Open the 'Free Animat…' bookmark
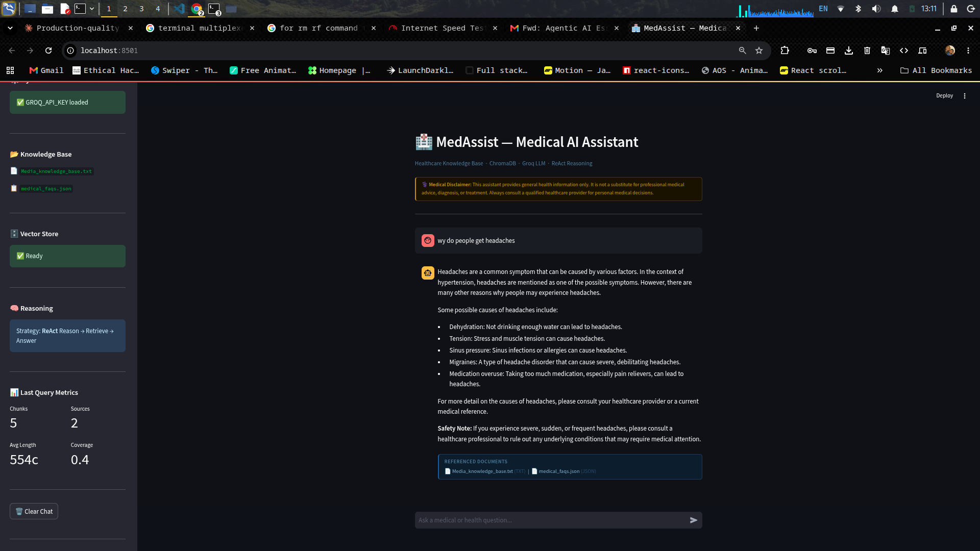 point(263,70)
